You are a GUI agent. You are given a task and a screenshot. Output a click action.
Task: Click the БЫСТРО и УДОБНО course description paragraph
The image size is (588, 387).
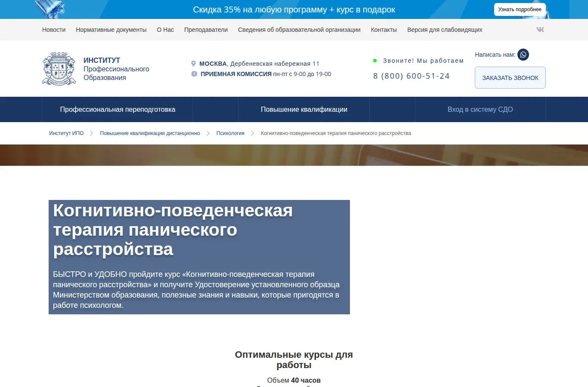point(196,290)
